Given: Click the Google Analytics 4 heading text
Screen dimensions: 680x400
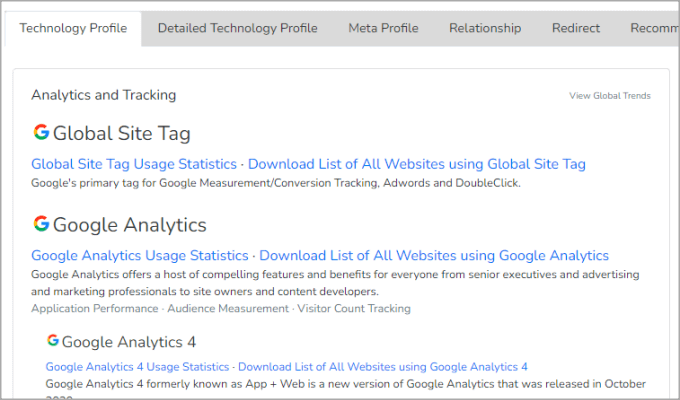Looking at the screenshot, I should pos(129,342).
